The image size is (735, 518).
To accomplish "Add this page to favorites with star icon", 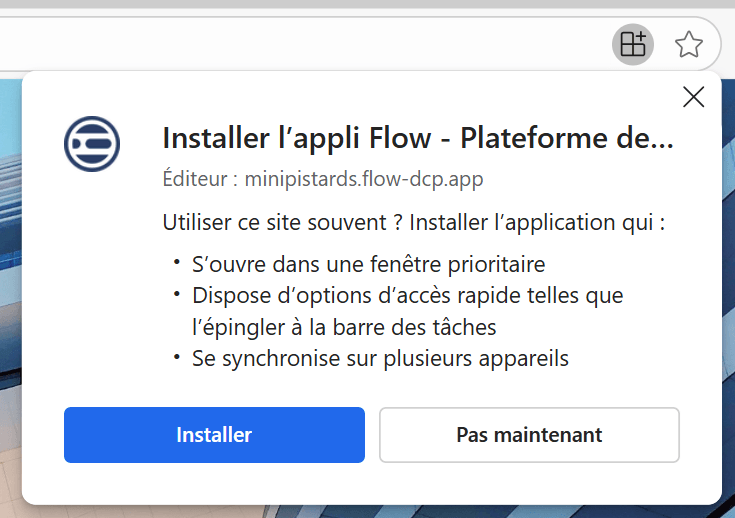I will (x=688, y=44).
